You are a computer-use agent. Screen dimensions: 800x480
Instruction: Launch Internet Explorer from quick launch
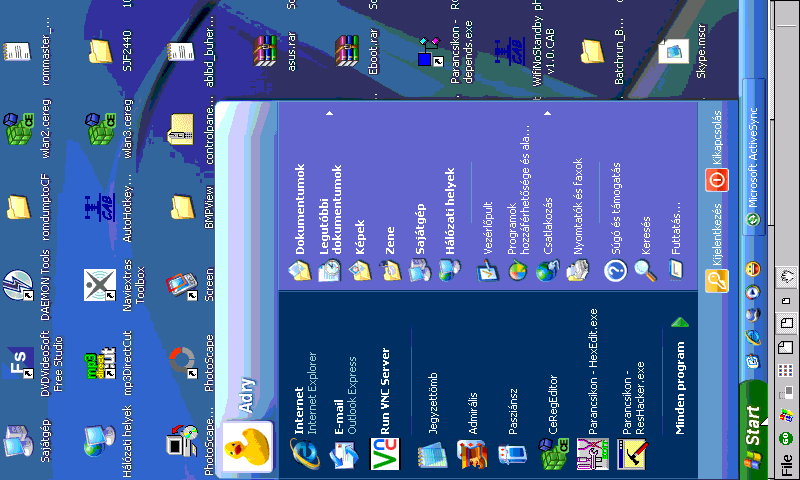tap(753, 337)
